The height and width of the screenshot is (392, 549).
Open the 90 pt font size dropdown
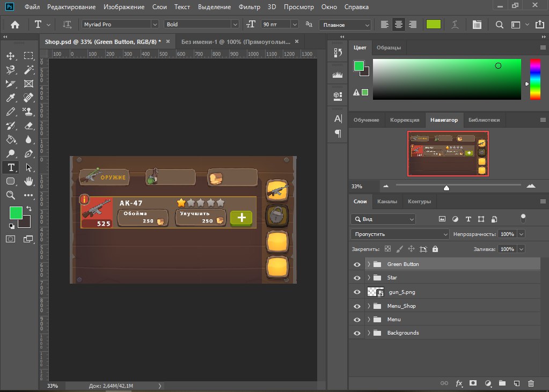[295, 25]
